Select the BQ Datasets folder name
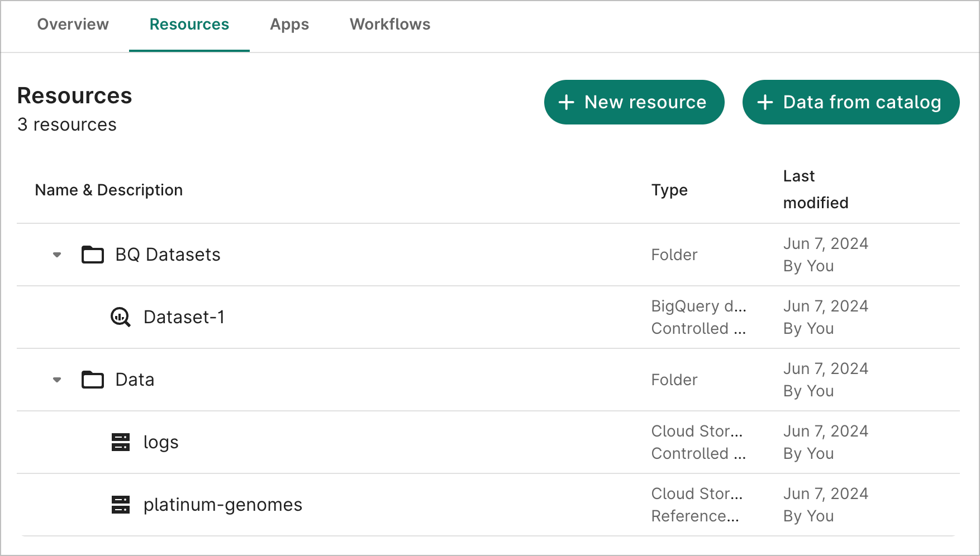Viewport: 980px width, 556px height. [168, 255]
